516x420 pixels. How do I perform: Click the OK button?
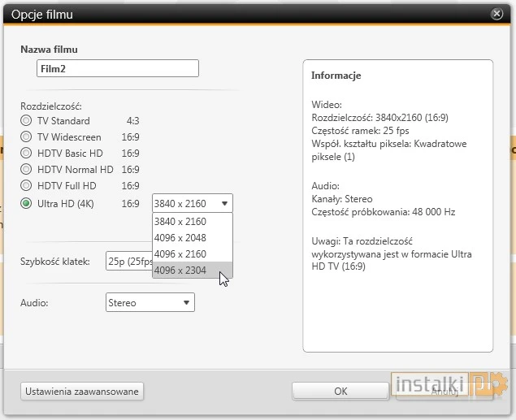pyautogui.click(x=340, y=392)
